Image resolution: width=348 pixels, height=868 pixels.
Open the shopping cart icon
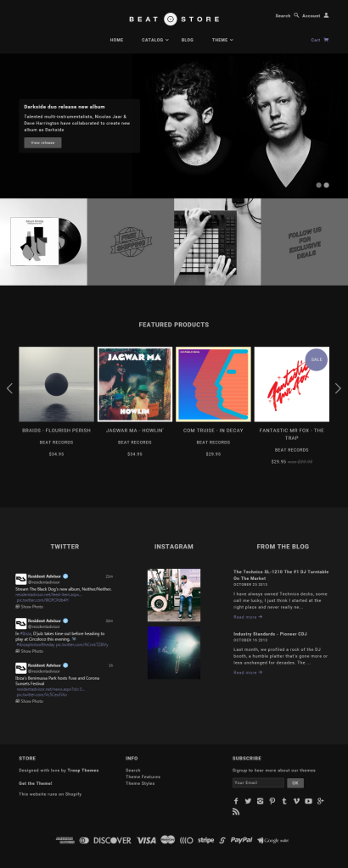click(326, 40)
